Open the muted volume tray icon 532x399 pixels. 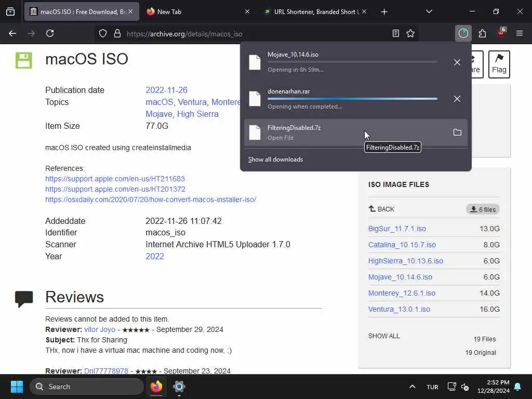coord(465,387)
